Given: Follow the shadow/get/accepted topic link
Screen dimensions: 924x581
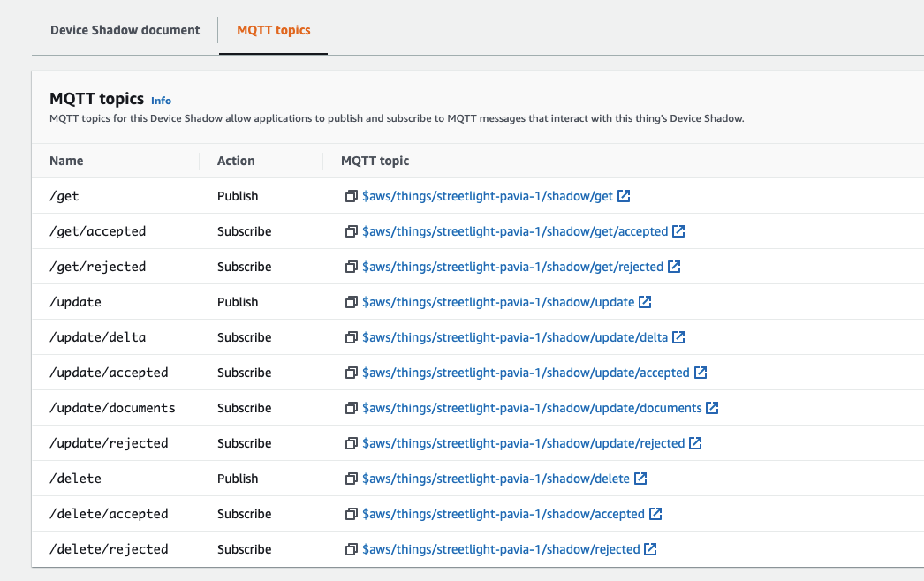Looking at the screenshot, I should click(x=515, y=231).
